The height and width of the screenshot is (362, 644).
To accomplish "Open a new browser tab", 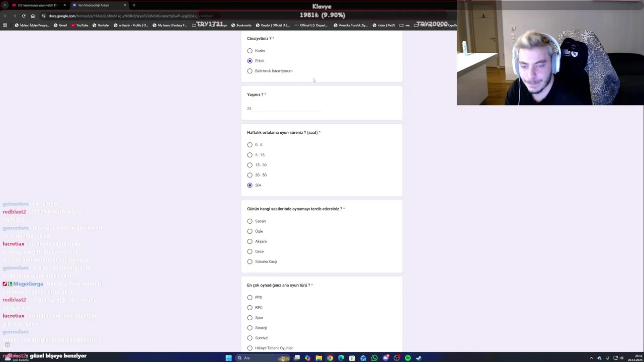I will [134, 5].
